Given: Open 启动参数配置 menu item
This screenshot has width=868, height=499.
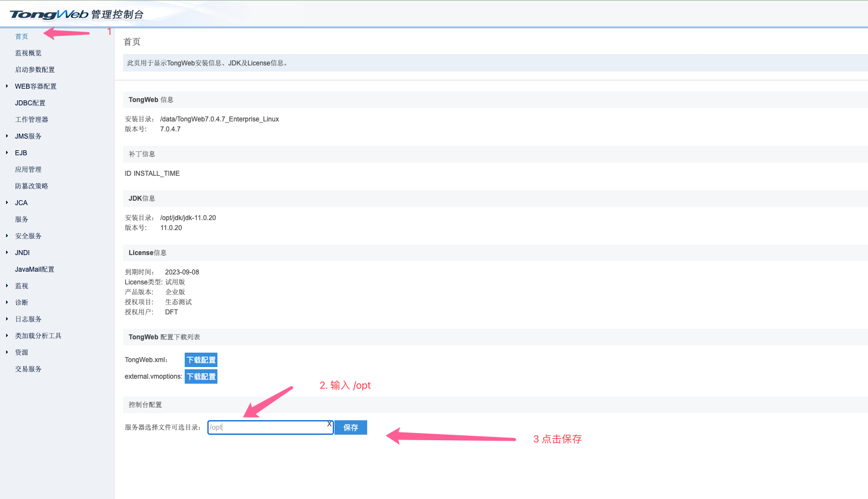Looking at the screenshot, I should pyautogui.click(x=35, y=70).
